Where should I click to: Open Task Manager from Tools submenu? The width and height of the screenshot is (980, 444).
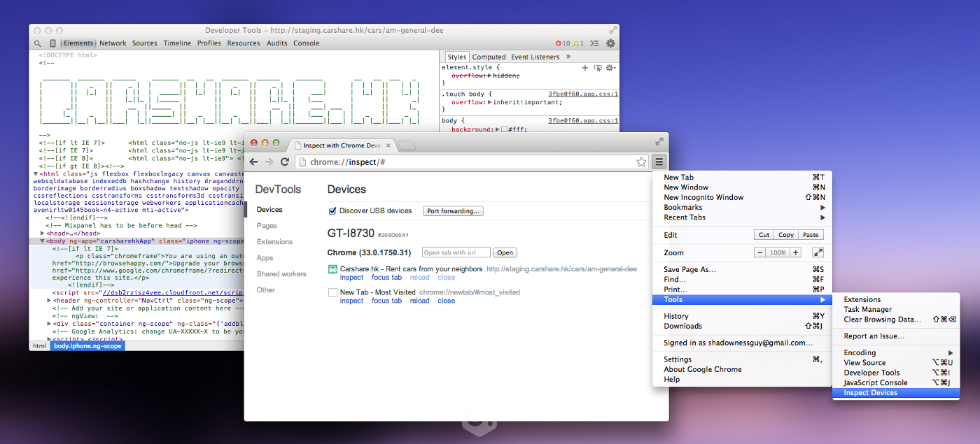pyautogui.click(x=896, y=309)
